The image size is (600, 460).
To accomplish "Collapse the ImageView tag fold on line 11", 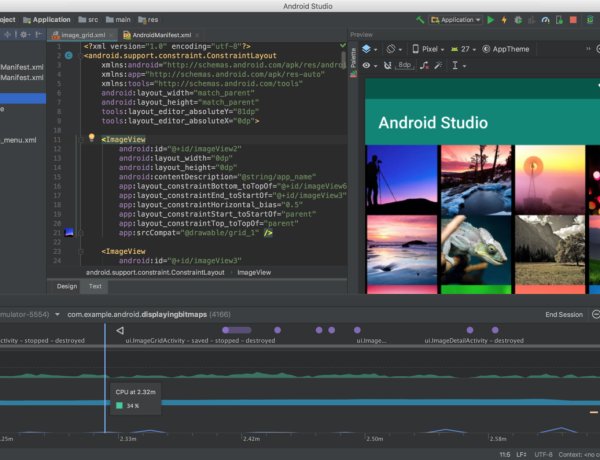I will [81, 140].
